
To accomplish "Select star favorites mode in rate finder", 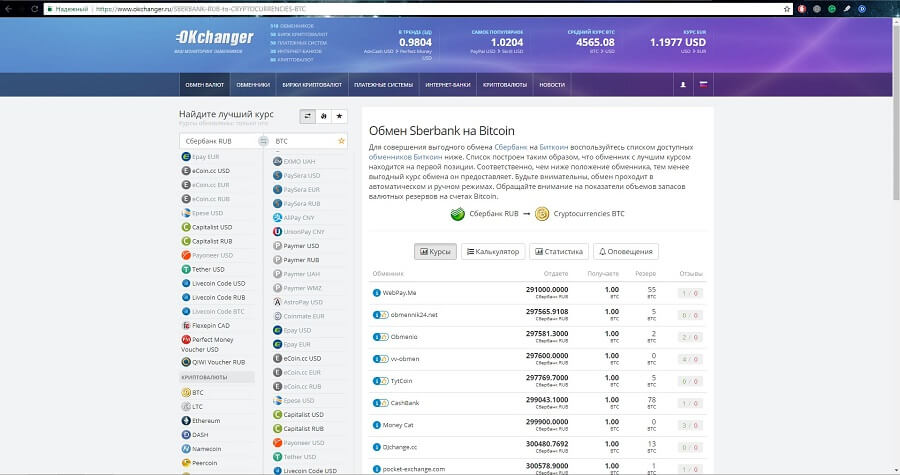I will pyautogui.click(x=339, y=116).
